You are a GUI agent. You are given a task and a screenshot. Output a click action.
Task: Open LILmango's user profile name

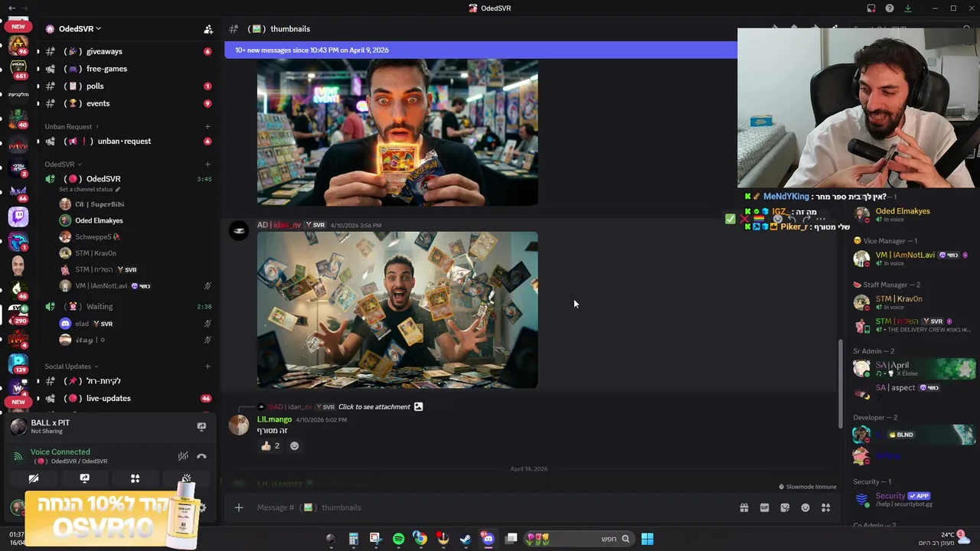point(274,419)
